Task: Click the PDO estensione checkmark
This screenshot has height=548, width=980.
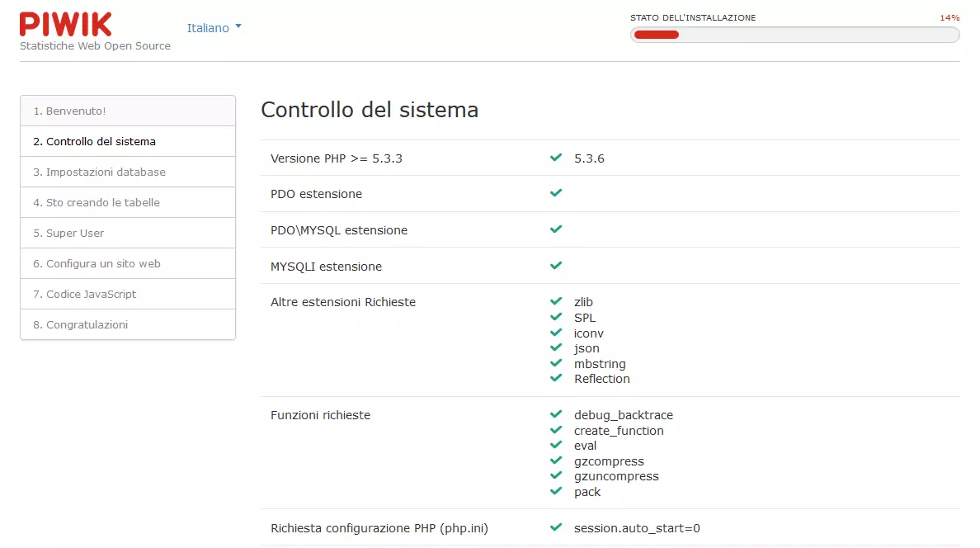Action: coord(556,193)
